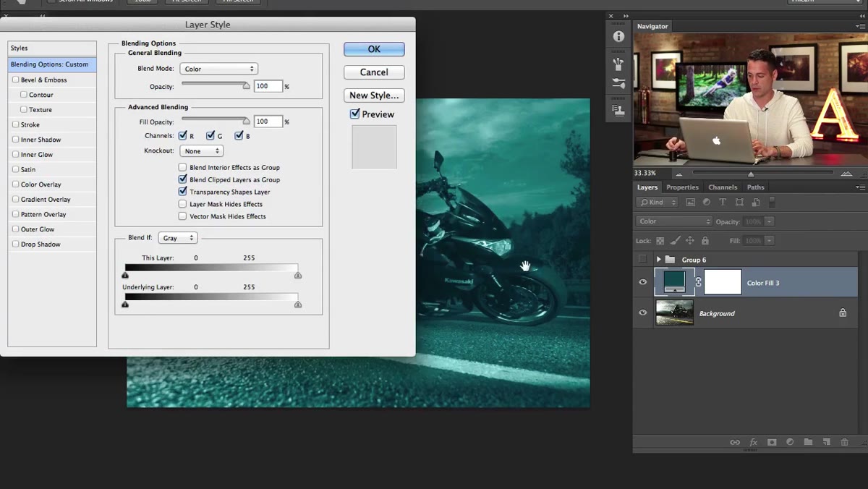
Task: Open the Info panel icon
Action: point(618,36)
